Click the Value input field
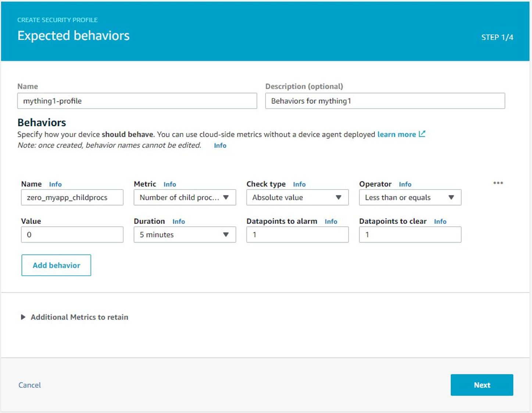 (x=72, y=235)
